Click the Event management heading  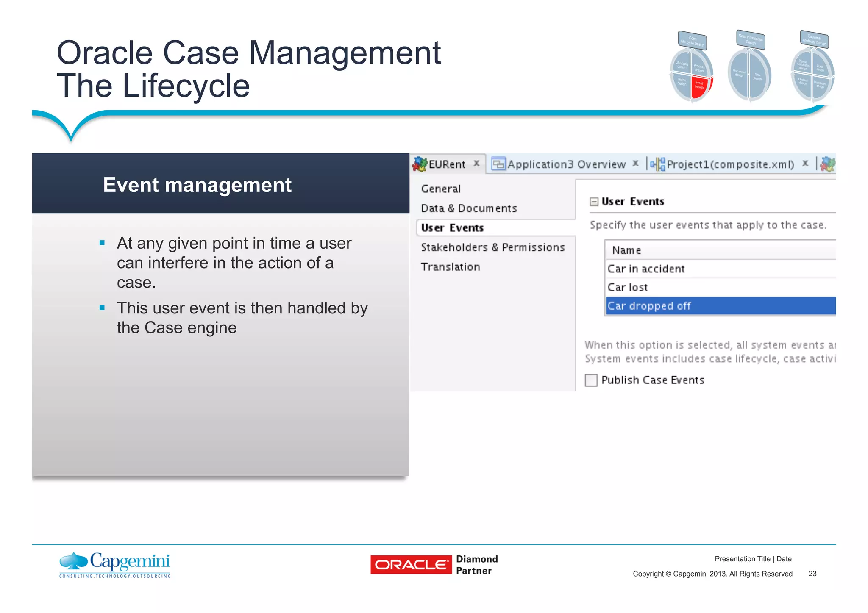pyautogui.click(x=197, y=185)
